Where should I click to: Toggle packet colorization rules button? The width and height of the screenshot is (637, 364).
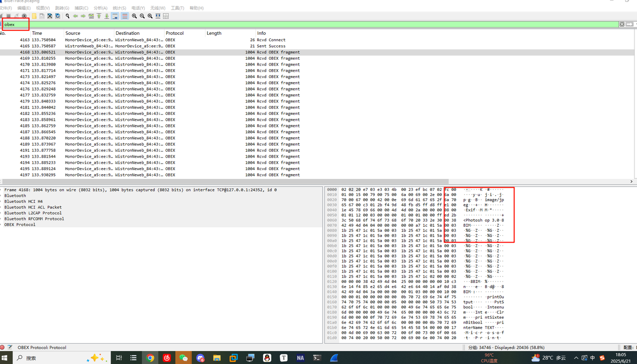tap(124, 16)
